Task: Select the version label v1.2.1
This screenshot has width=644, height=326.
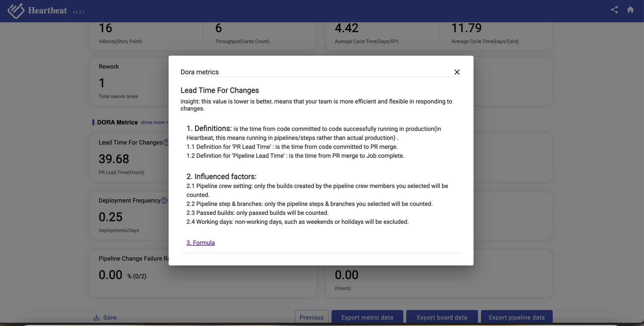Action: click(x=79, y=12)
